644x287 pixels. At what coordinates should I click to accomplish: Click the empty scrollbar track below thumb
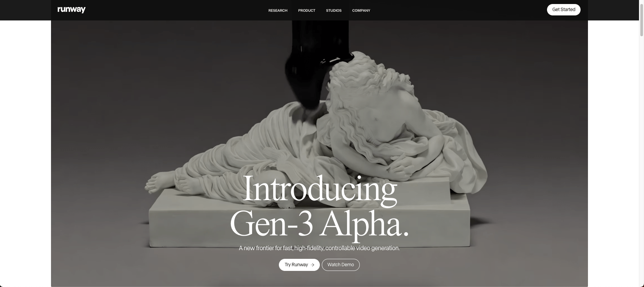click(x=641, y=161)
